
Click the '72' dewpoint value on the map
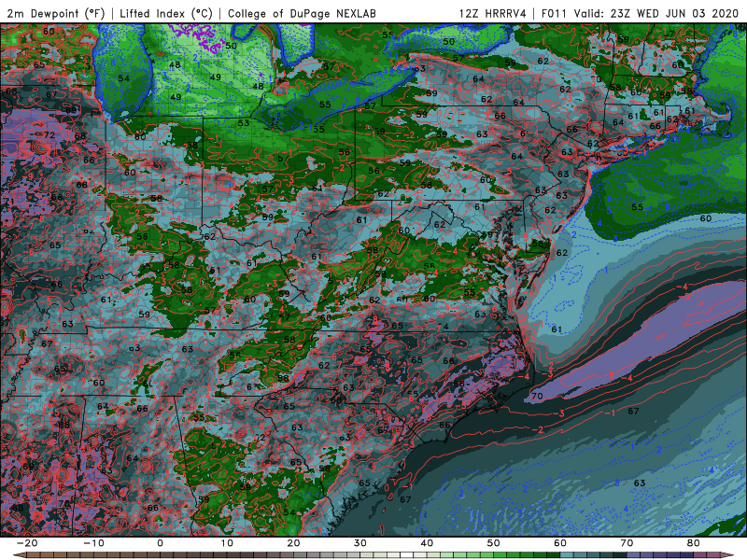pyautogui.click(x=49, y=135)
